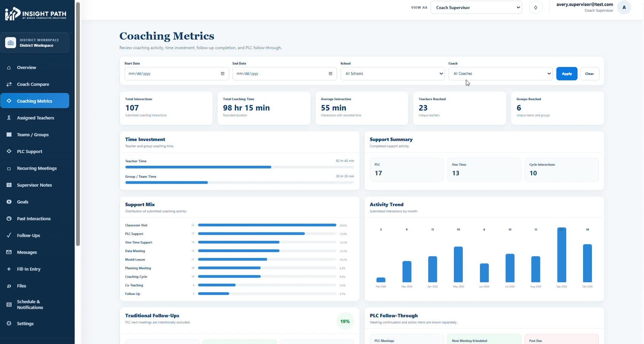Click the Next Meeting Scheduled tile

[x=484, y=339]
